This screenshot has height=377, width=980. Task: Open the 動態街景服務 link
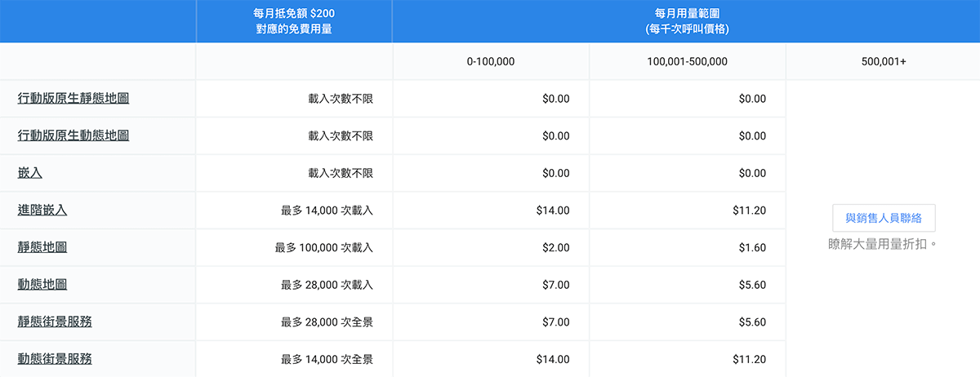55,359
